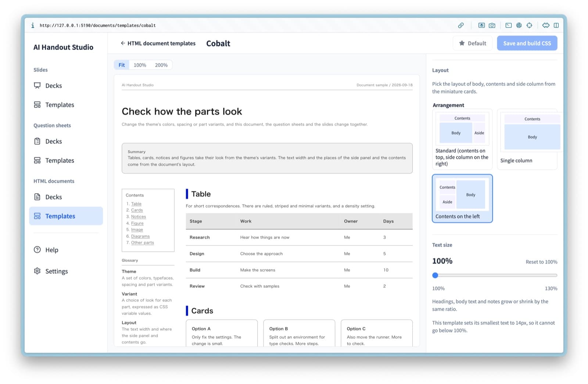Click the text size slider handle
This screenshot has width=588, height=384.
pyautogui.click(x=435, y=275)
